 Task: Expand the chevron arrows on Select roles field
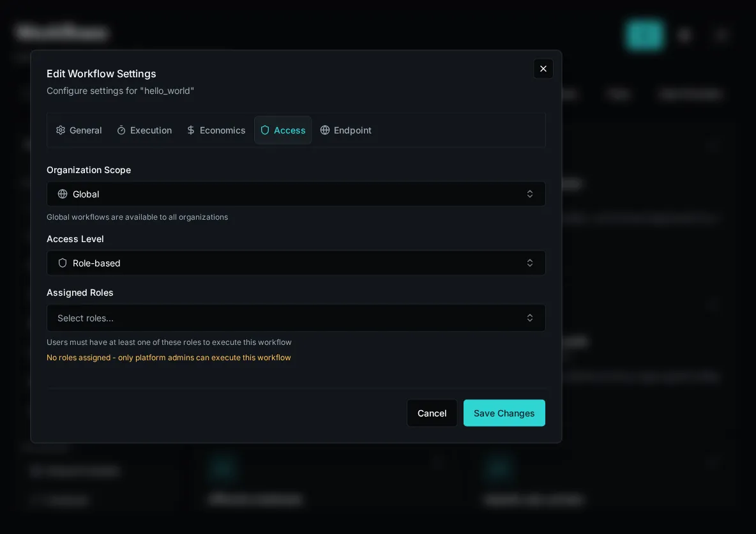click(530, 318)
